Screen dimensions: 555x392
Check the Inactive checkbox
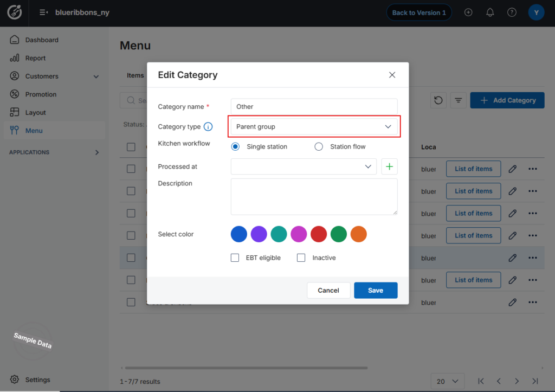point(301,258)
